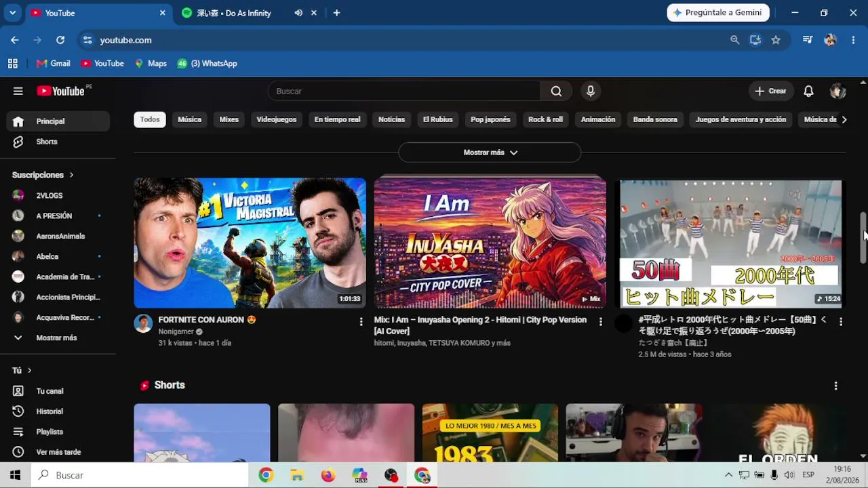Viewport: 868px width, 488px height.
Task: Open Nonigamer channel avatar
Action: click(x=143, y=323)
